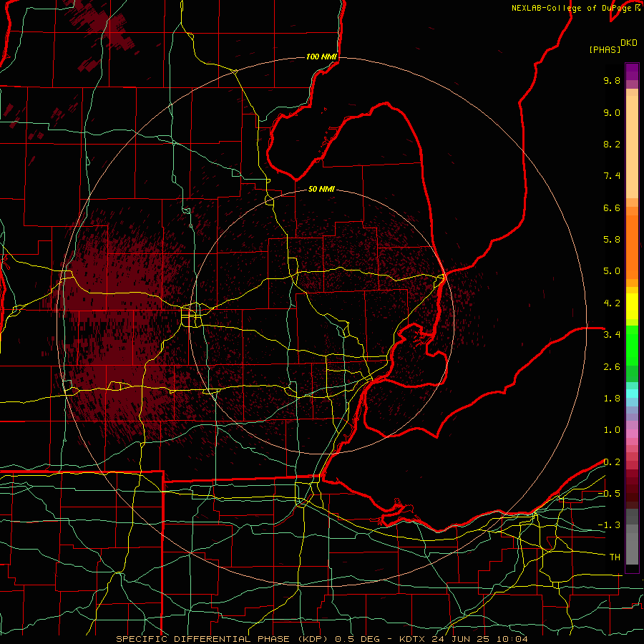The height and width of the screenshot is (644, 644).
Task: Click the pink segment of the color bar
Action: point(632,434)
